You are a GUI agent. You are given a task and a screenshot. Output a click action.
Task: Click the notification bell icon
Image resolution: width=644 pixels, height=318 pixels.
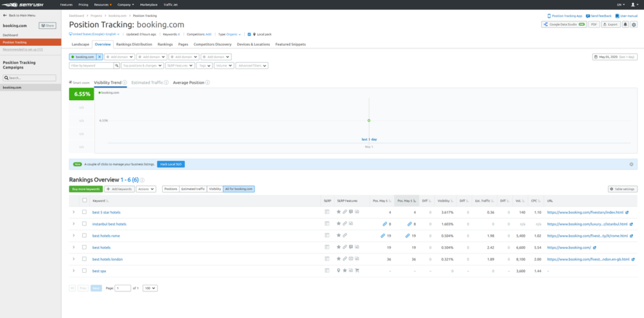[x=625, y=25]
